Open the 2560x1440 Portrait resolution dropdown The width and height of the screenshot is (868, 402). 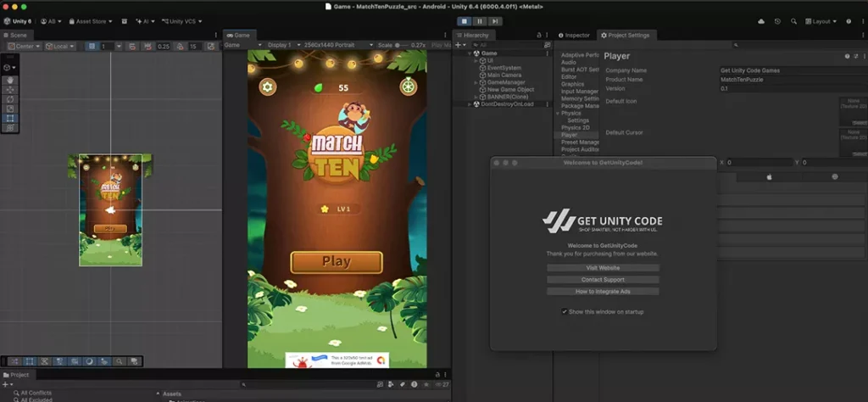click(339, 45)
